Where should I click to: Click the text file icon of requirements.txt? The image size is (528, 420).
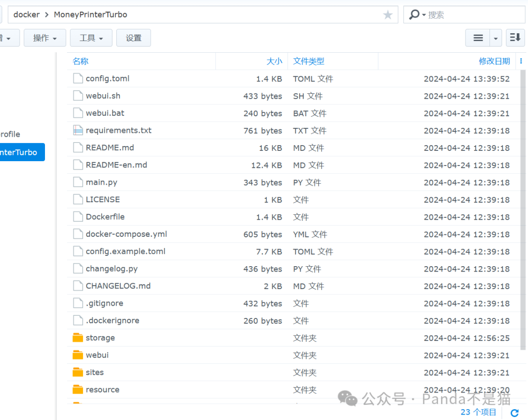point(78,130)
